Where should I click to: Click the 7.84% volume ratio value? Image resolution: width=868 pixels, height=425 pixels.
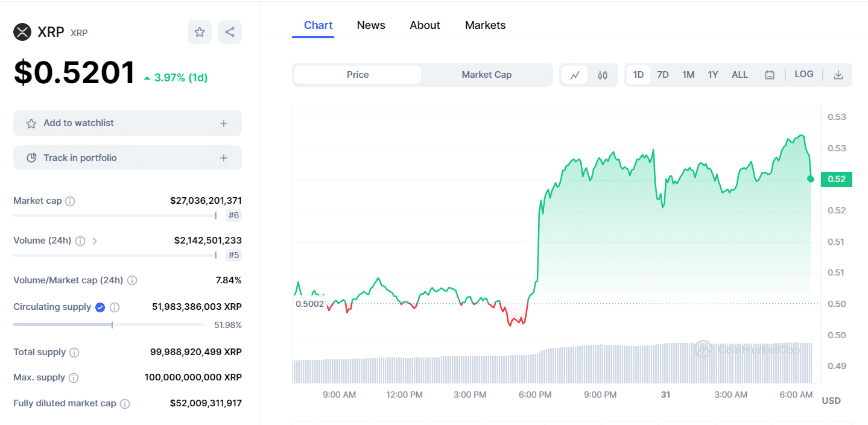(x=229, y=280)
